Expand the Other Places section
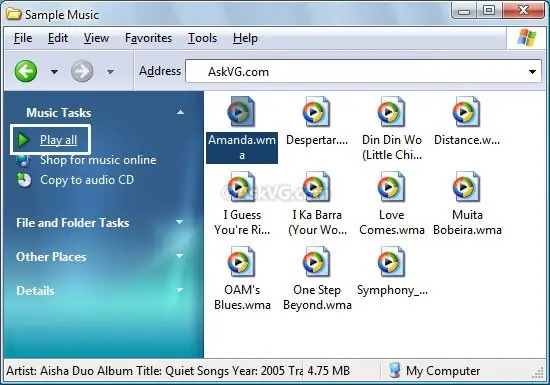 pyautogui.click(x=180, y=256)
